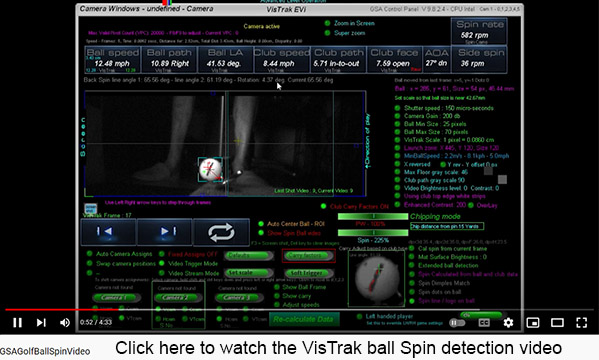Open the VisTrak ball Spin detection video link
The width and height of the screenshot is (599, 360).
pos(338,348)
